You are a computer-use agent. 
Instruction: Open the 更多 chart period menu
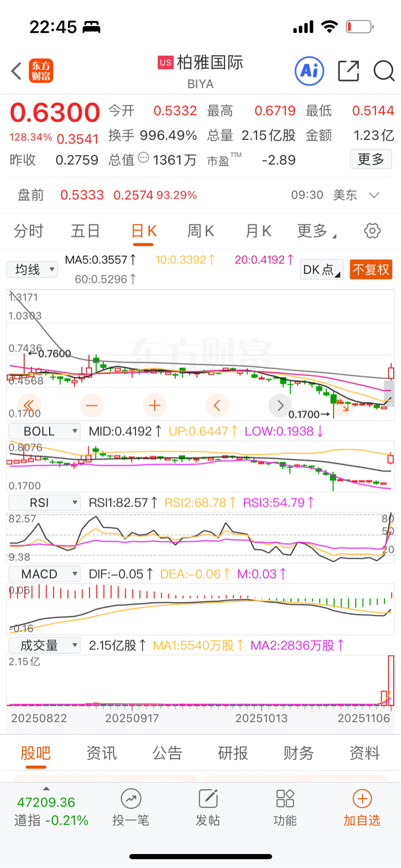[x=316, y=231]
